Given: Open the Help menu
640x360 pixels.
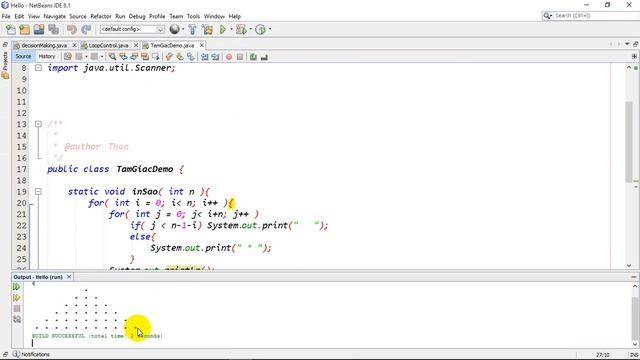Looking at the screenshot, I should point(234,16).
